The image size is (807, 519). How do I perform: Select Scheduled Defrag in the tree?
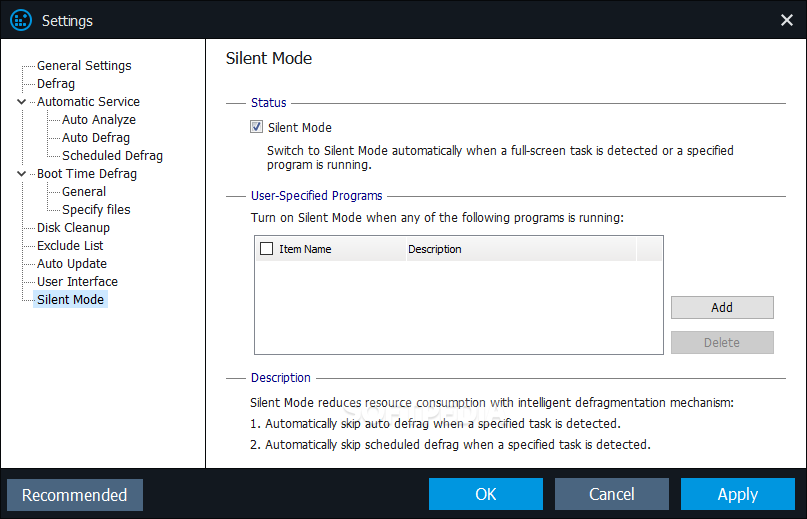(x=112, y=155)
